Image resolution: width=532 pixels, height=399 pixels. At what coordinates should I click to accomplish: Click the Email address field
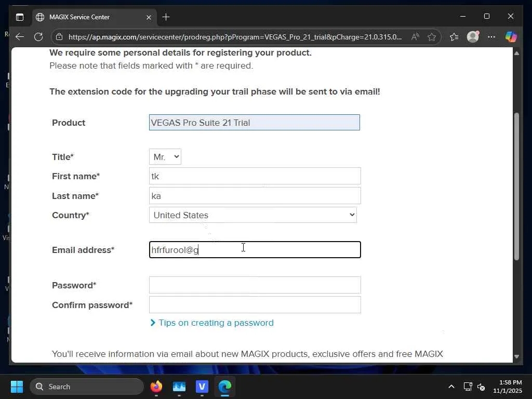(255, 250)
